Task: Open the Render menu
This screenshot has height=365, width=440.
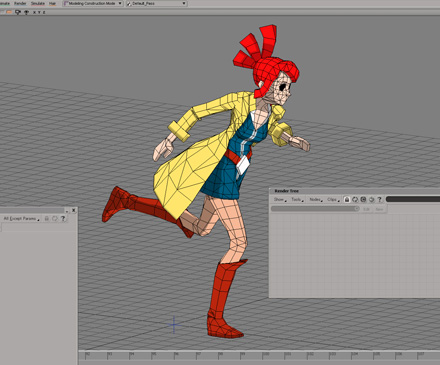Action: pos(20,3)
